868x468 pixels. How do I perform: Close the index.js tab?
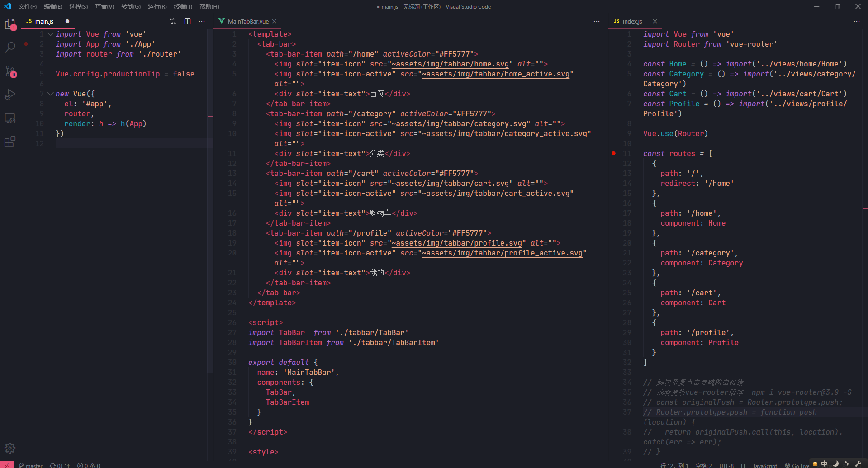[x=655, y=21]
